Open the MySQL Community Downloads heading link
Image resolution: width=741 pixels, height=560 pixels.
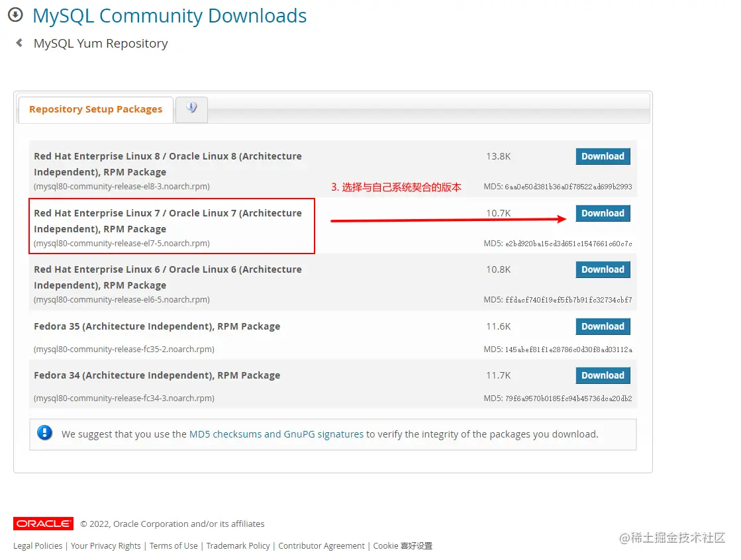tap(170, 16)
